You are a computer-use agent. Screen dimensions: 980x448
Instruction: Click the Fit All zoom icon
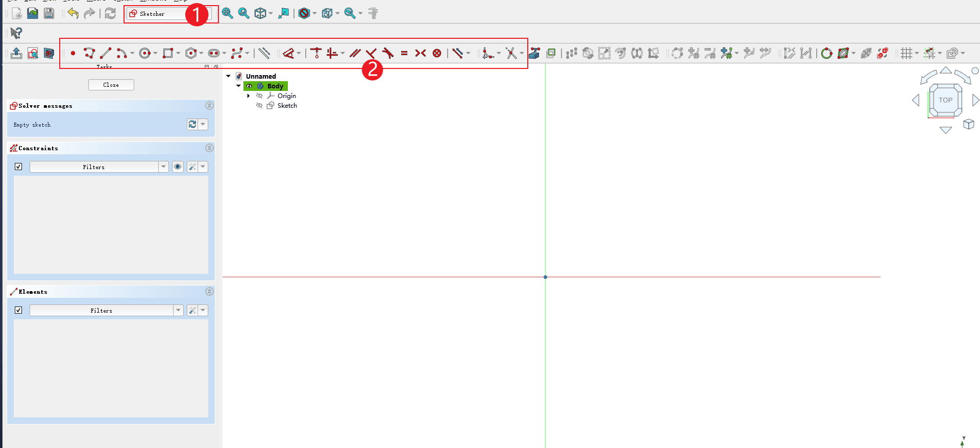(228, 14)
